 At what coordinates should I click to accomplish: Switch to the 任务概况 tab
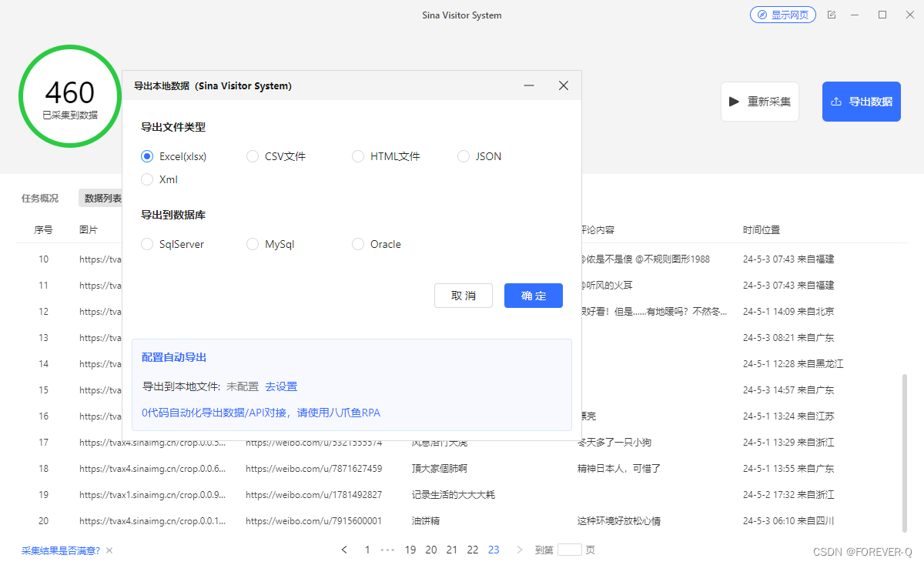click(40, 199)
